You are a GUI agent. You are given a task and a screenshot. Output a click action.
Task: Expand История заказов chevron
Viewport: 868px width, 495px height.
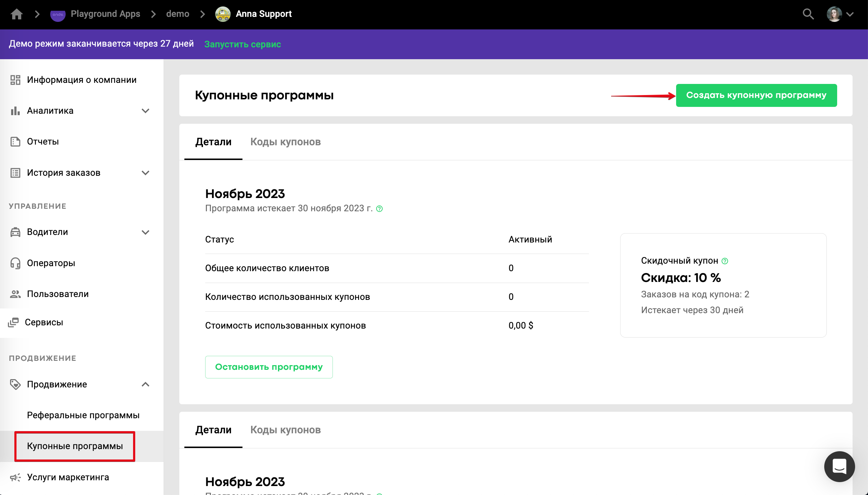coord(145,173)
